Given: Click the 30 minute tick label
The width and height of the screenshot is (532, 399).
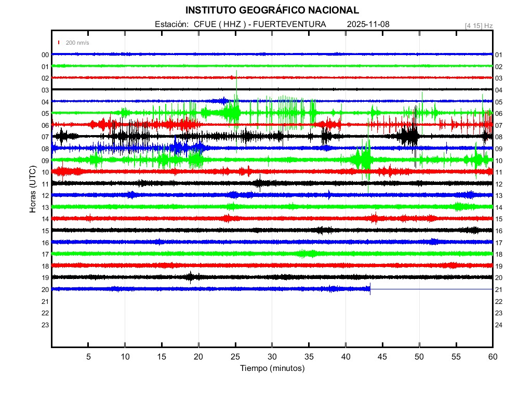Looking at the screenshot, I should 272,356.
